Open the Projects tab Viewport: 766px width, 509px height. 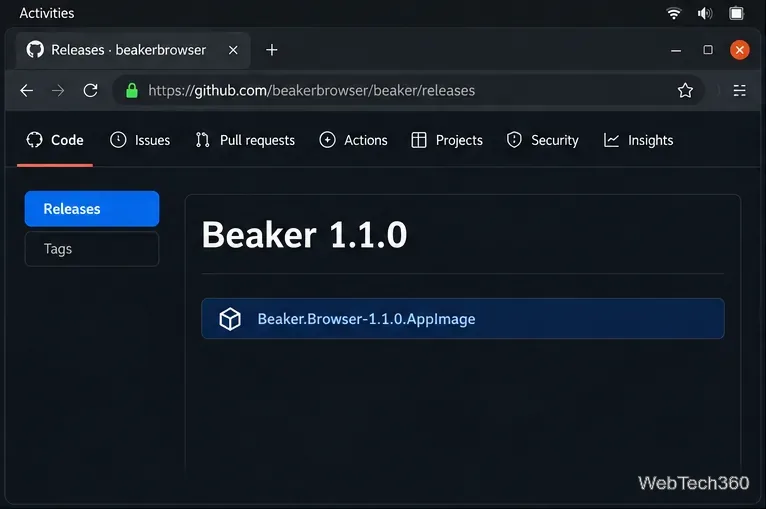click(447, 141)
